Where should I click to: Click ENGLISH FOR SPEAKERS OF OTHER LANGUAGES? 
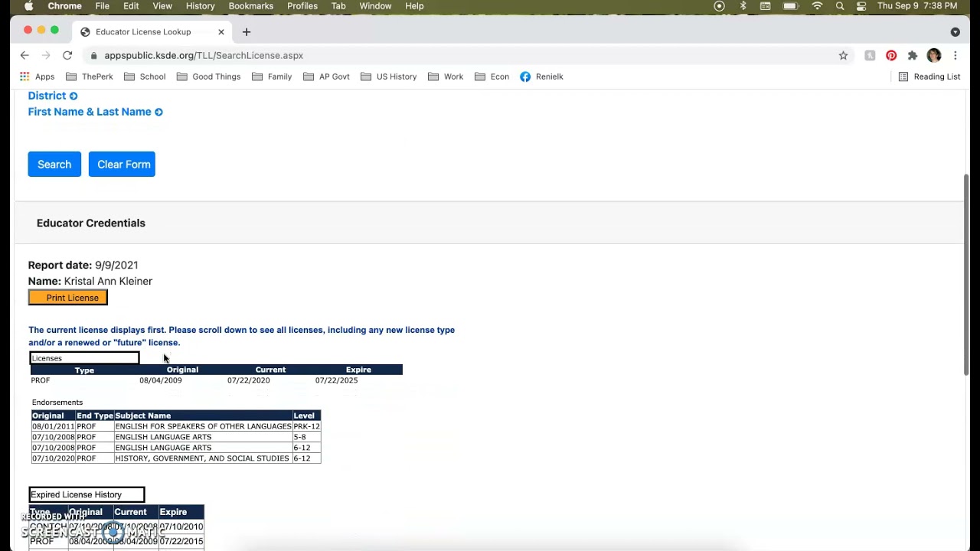pyautogui.click(x=203, y=426)
